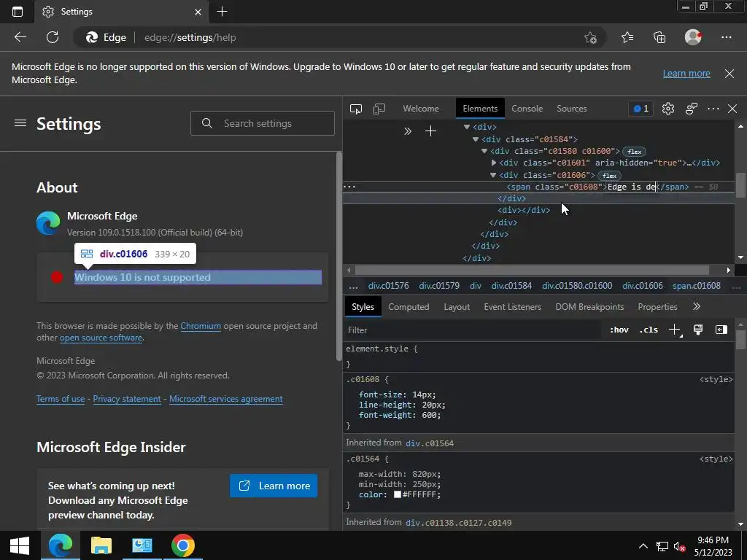Close the Settings tab
Viewport: 747px width, 560px height.
tap(198, 12)
